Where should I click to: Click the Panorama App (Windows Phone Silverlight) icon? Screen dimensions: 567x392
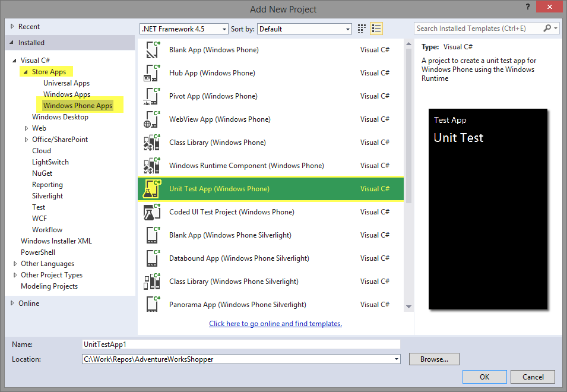152,305
